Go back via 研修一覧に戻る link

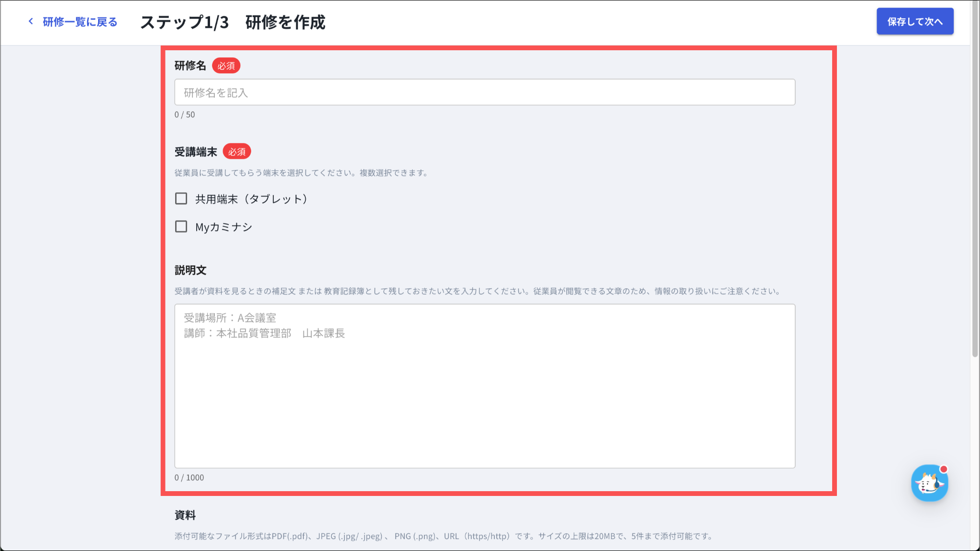click(x=80, y=22)
